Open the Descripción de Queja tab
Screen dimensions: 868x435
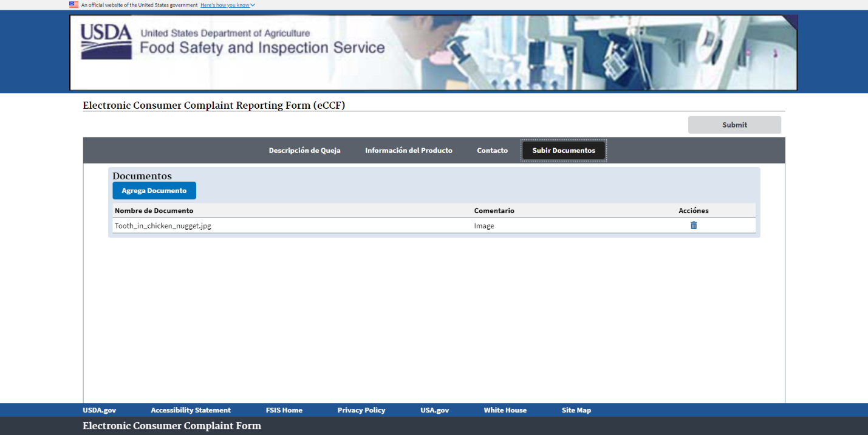(x=305, y=151)
